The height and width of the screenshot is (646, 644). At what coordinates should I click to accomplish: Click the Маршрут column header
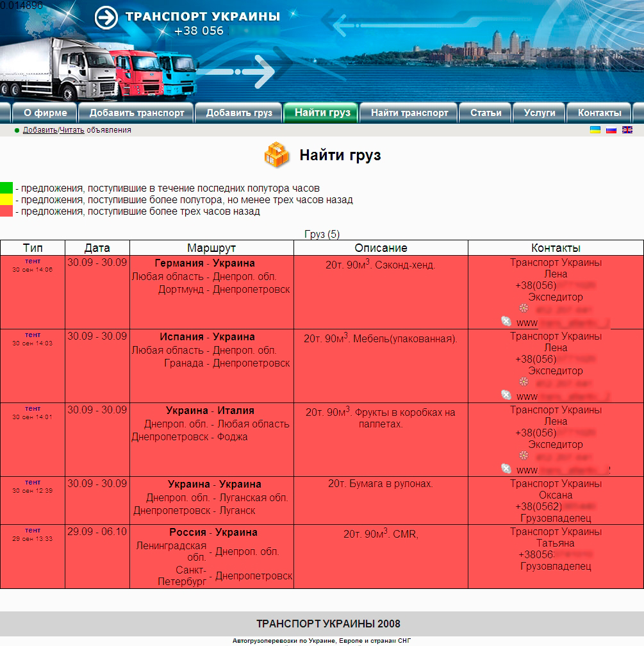(211, 248)
